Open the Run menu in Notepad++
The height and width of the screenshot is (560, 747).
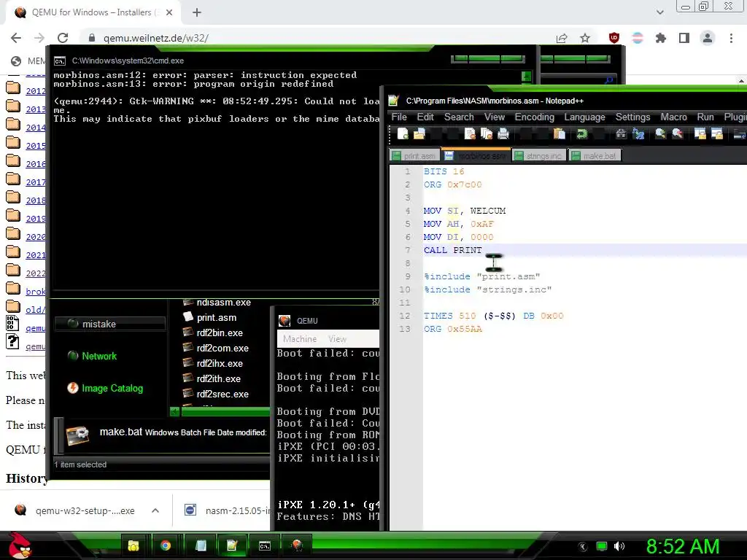click(x=705, y=117)
